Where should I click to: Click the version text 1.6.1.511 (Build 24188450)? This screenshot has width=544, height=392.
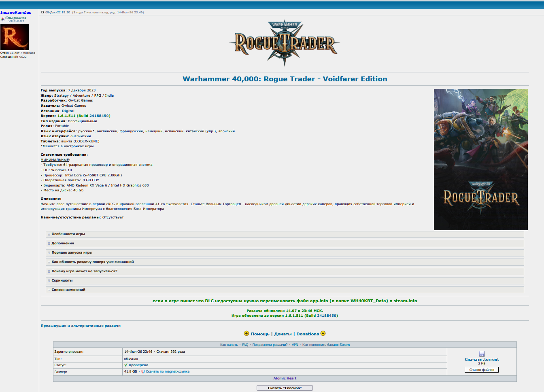click(84, 116)
